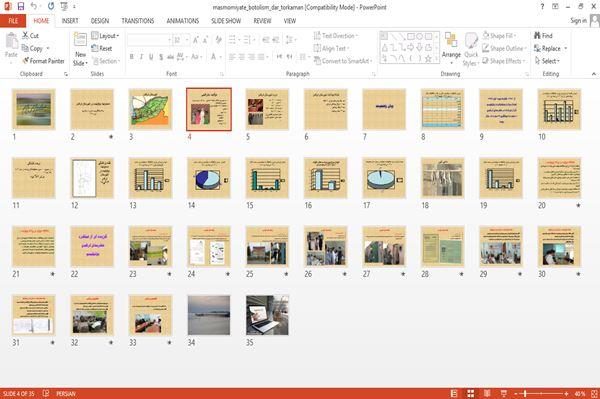Click the bullets list icon

[233, 40]
